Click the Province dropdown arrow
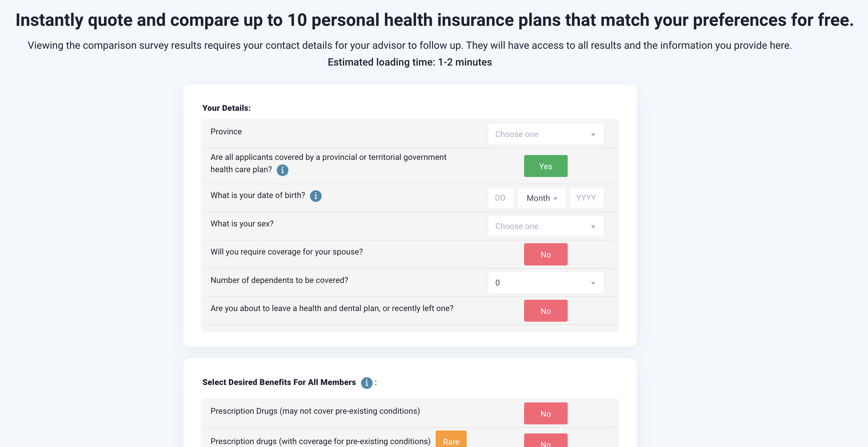868x447 pixels. pyautogui.click(x=593, y=134)
